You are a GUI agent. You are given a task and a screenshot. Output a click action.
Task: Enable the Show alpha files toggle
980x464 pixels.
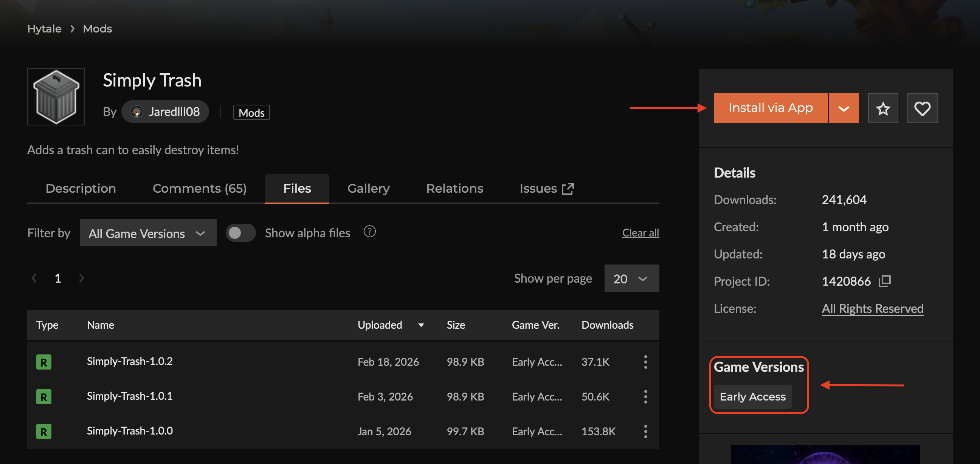coord(240,233)
